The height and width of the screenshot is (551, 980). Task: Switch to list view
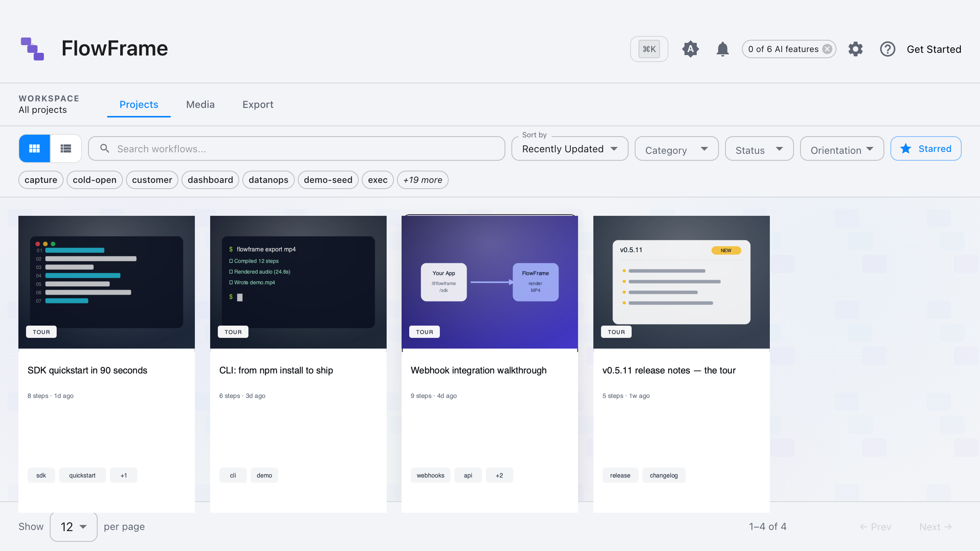66,148
